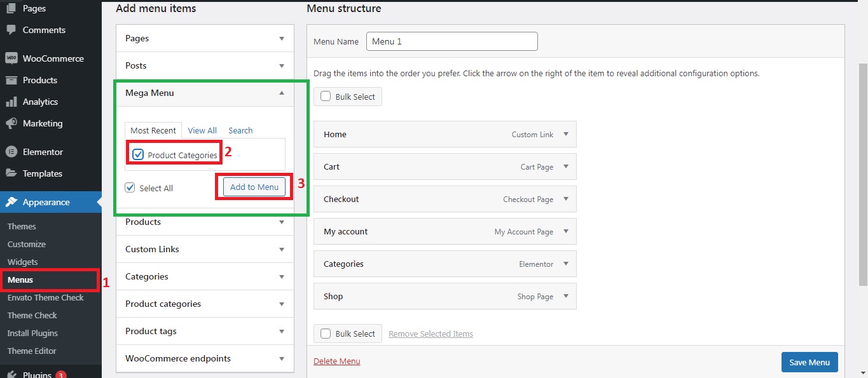This screenshot has width=868, height=378.
Task: Click the Elementor sidebar icon
Action: (x=11, y=152)
